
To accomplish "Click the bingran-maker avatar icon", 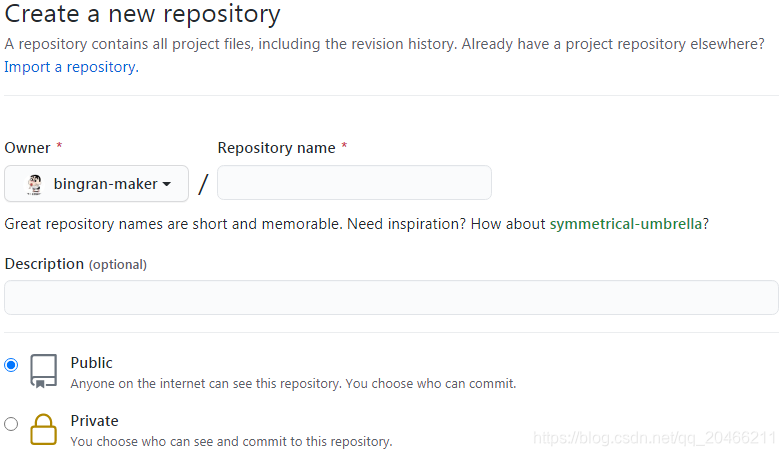I will pos(34,184).
